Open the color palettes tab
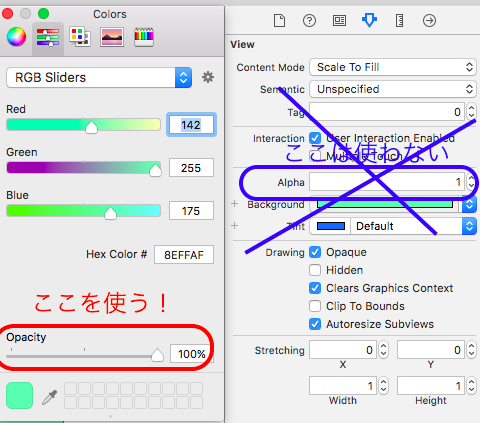Image resolution: width=480 pixels, height=423 pixels. [80, 37]
